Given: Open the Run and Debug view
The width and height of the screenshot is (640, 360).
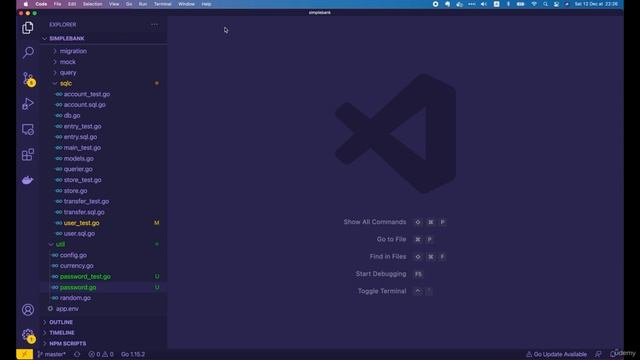Looking at the screenshot, I should click(28, 104).
